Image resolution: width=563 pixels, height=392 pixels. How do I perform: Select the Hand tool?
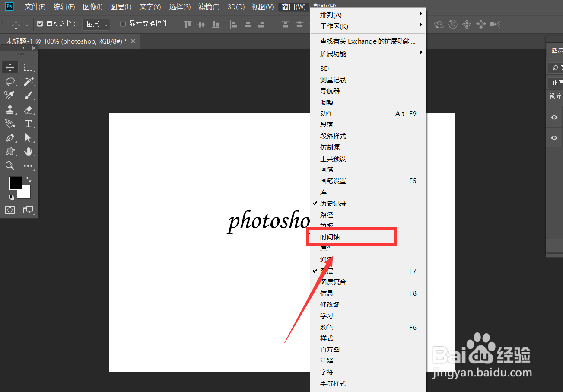point(28,152)
